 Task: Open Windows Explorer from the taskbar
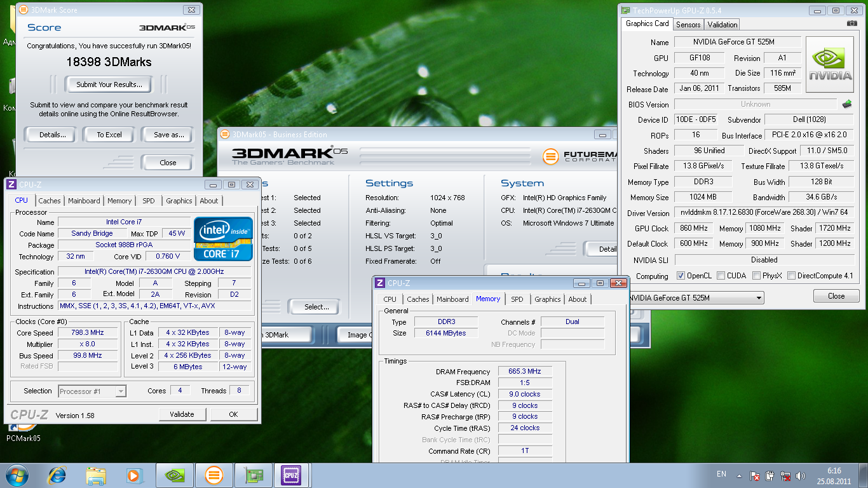pyautogui.click(x=96, y=475)
